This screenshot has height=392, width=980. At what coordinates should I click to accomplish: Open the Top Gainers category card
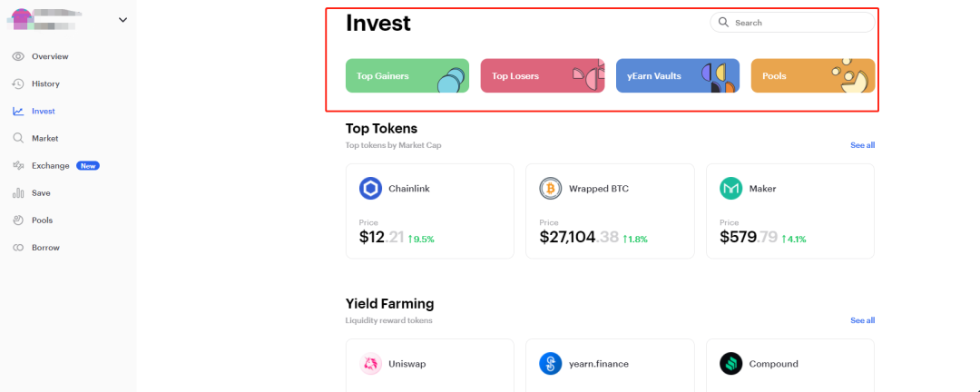coord(407,76)
